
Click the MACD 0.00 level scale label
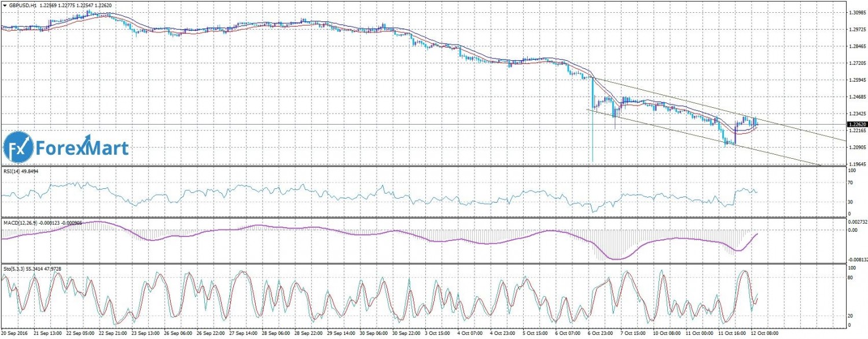tap(852, 230)
